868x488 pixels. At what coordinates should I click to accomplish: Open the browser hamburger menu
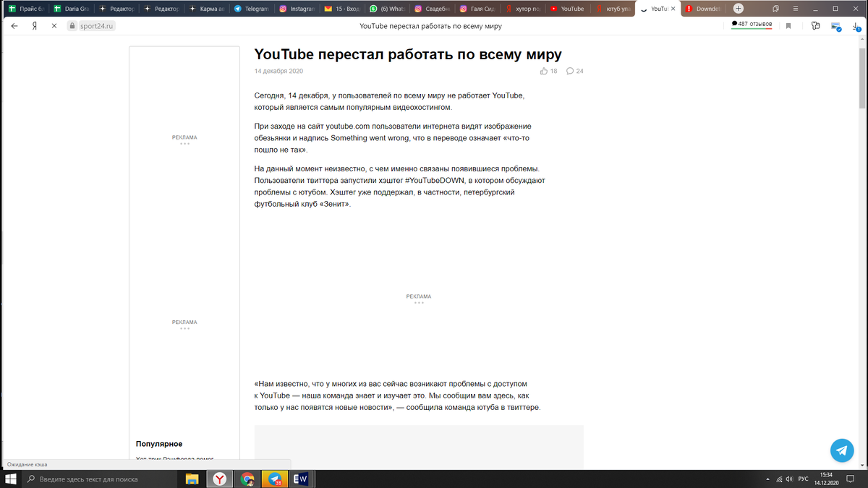tap(795, 9)
